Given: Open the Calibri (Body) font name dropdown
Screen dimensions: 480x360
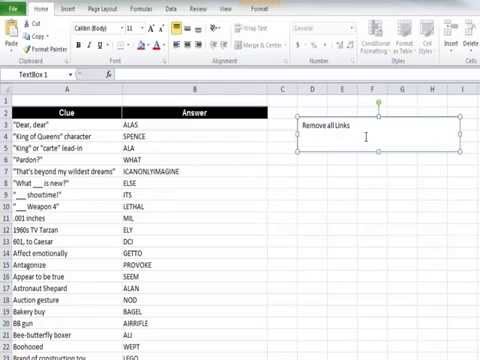Looking at the screenshot, I should [x=122, y=28].
